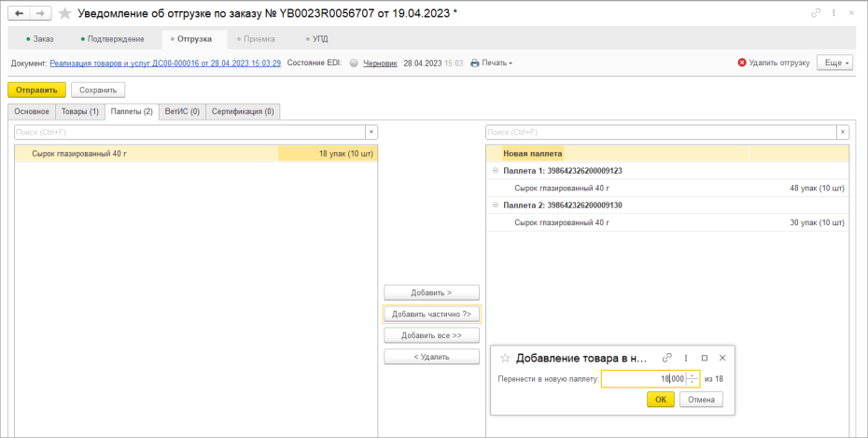Click the yellow Отправить button
The image size is (868, 438).
pos(36,90)
